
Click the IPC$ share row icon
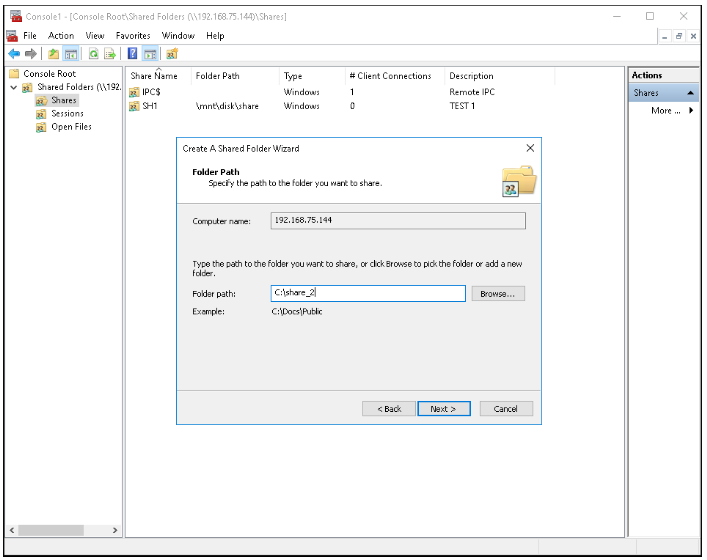pyautogui.click(x=134, y=92)
